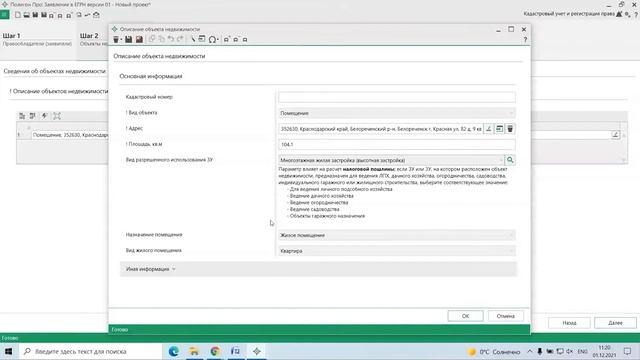Click the red save-and-close icon in dialog toolbar
640x360 pixels.
click(139, 39)
